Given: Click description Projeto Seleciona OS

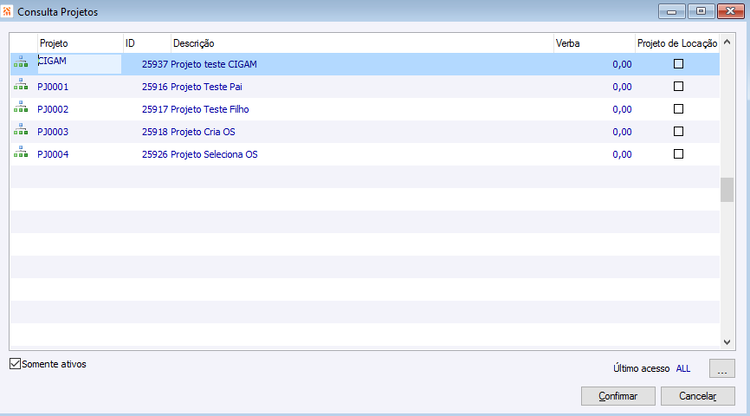Looking at the screenshot, I should click(x=214, y=154).
